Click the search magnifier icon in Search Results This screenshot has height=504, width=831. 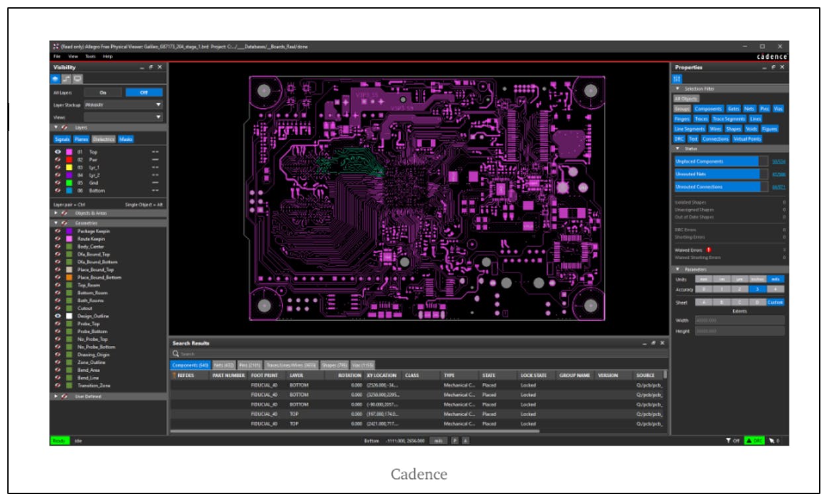(x=175, y=354)
